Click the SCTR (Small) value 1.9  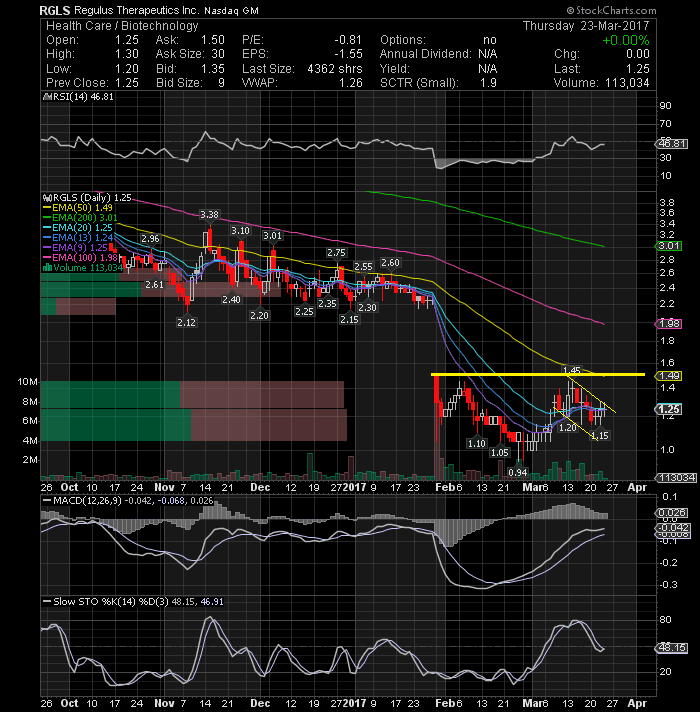488,83
